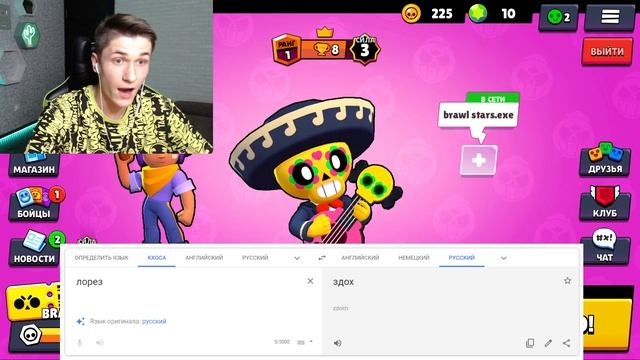
Task: Click translated word 'здох'
Action: (x=343, y=282)
